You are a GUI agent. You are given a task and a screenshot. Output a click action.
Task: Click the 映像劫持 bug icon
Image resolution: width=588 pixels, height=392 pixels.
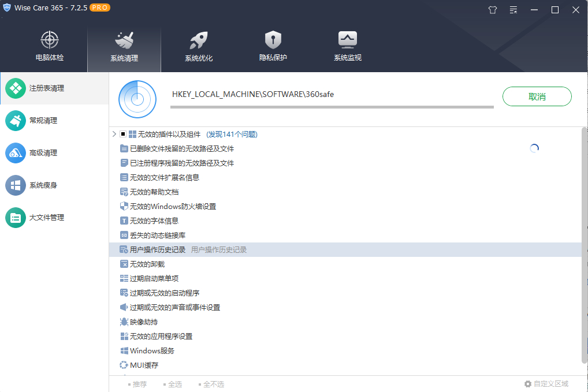pos(124,322)
